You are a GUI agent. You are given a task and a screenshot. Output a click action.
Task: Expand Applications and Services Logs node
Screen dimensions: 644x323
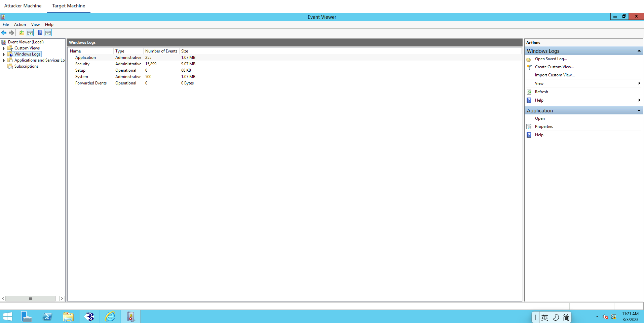pyautogui.click(x=4, y=61)
